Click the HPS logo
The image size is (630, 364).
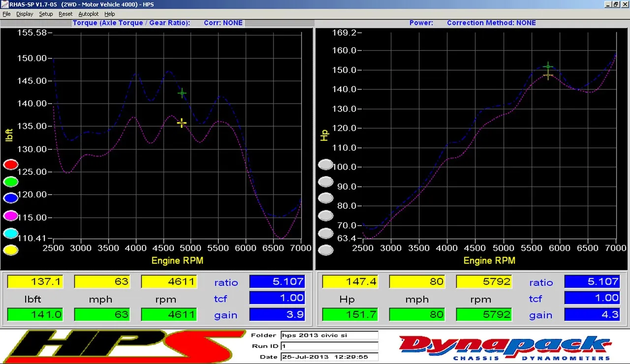pos(123,346)
